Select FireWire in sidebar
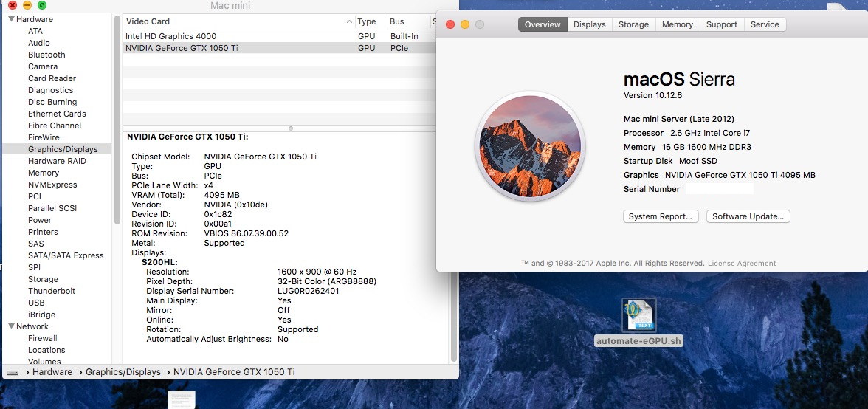The width and height of the screenshot is (868, 409). coord(44,137)
